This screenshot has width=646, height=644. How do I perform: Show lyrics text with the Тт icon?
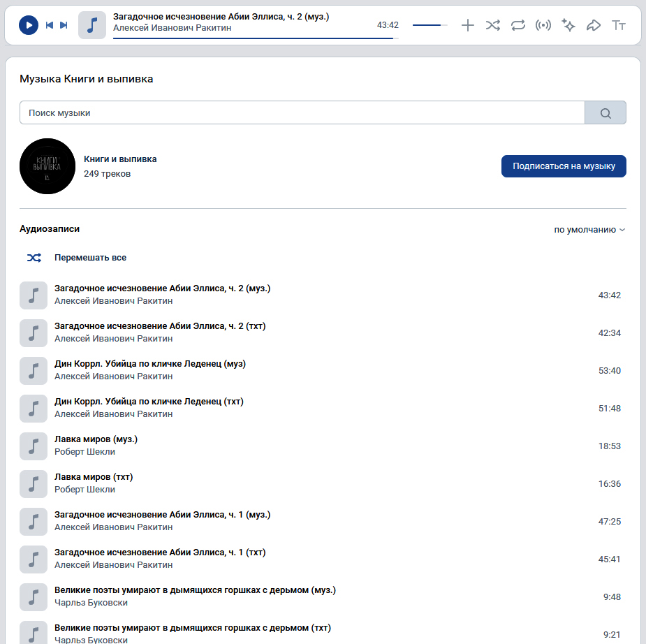coord(618,25)
